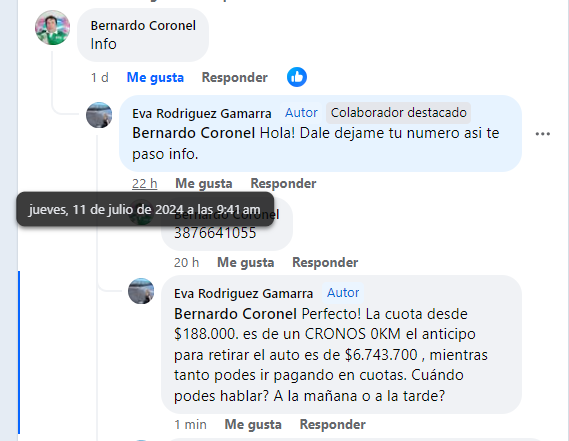Click Bernardo Coronel mention in Perfecto reply
The width and height of the screenshot is (569, 441).
(x=235, y=314)
